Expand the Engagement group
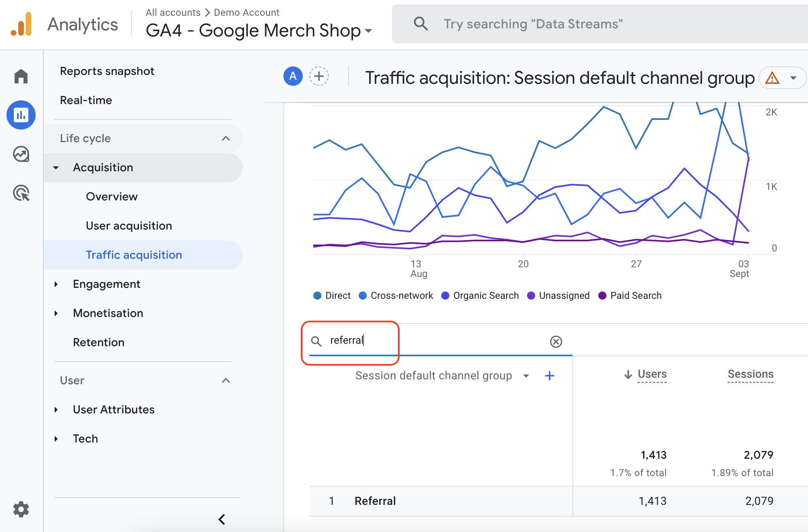The width and height of the screenshot is (808, 532). click(56, 284)
